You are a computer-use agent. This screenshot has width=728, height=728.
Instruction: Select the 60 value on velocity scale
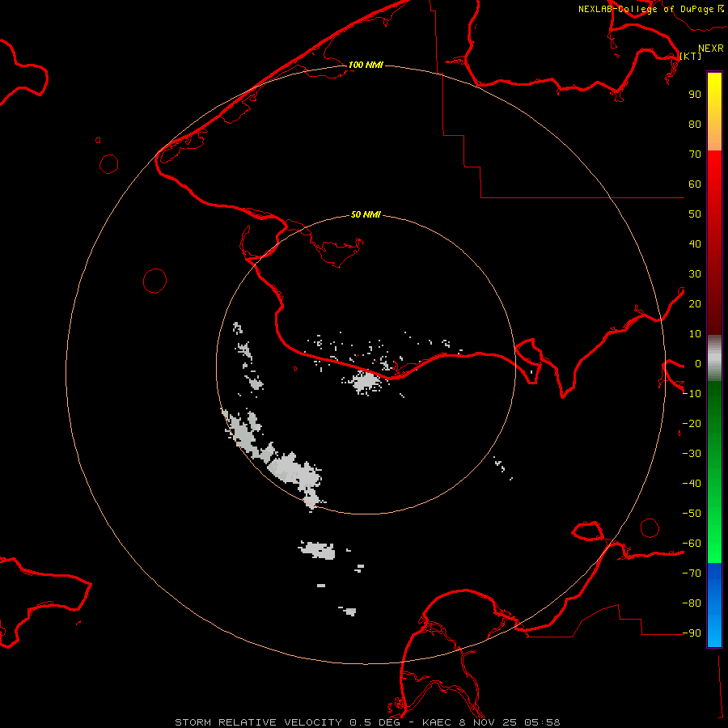(x=695, y=184)
